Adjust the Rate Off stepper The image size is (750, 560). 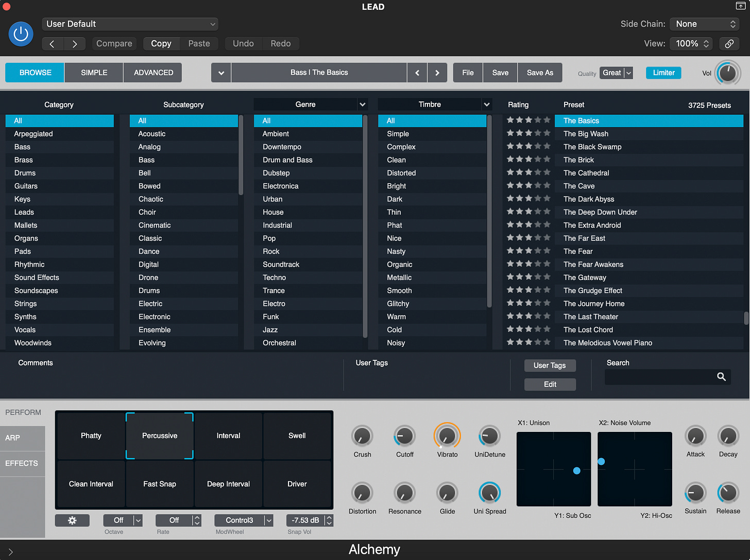tap(197, 520)
